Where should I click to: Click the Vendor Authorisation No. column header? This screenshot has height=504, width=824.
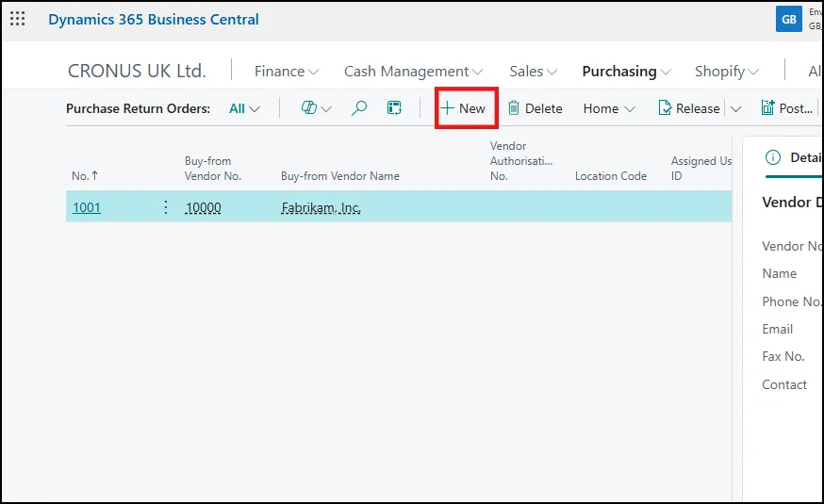(x=520, y=161)
